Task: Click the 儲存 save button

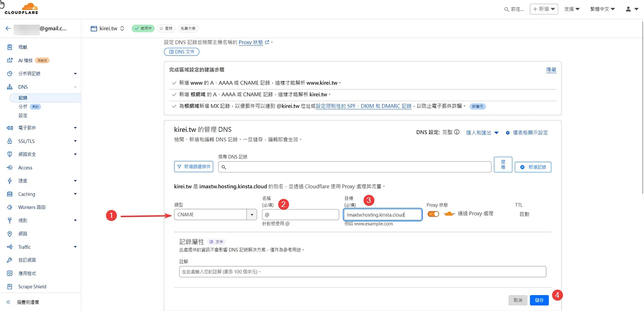Action: [x=539, y=300]
